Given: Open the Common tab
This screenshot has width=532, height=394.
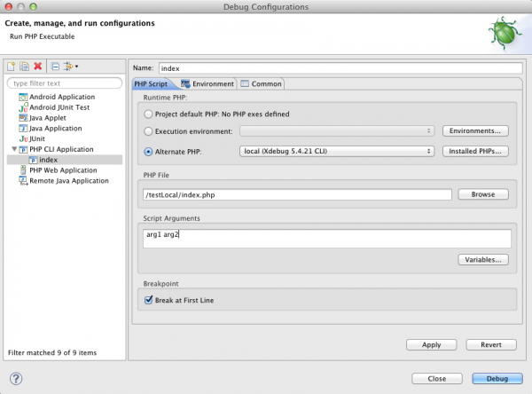Looking at the screenshot, I should pyautogui.click(x=262, y=84).
